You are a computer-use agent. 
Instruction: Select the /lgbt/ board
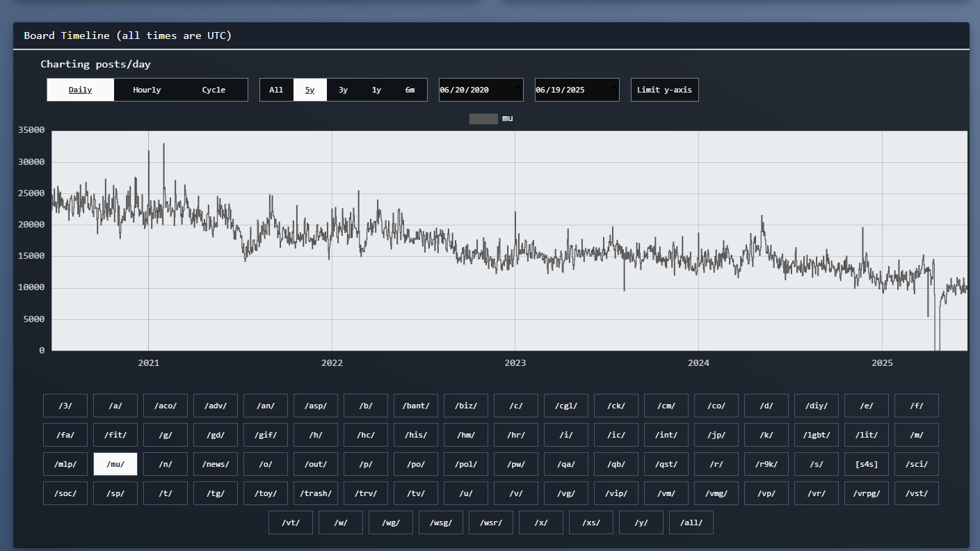(x=817, y=435)
